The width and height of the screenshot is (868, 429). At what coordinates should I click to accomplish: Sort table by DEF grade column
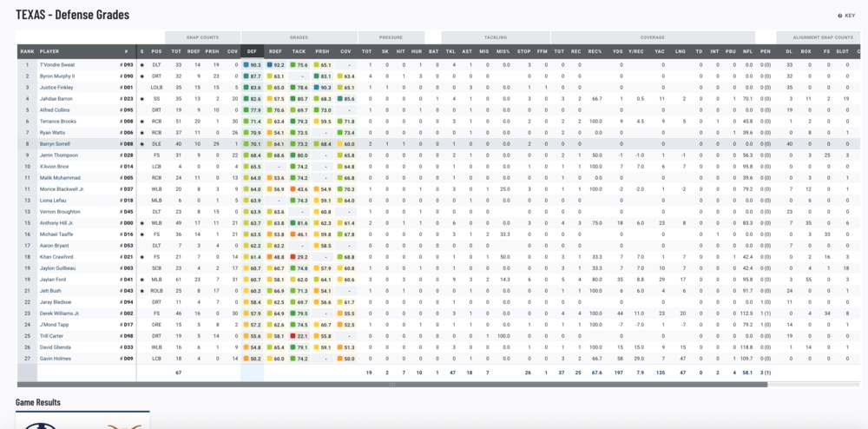click(x=252, y=51)
